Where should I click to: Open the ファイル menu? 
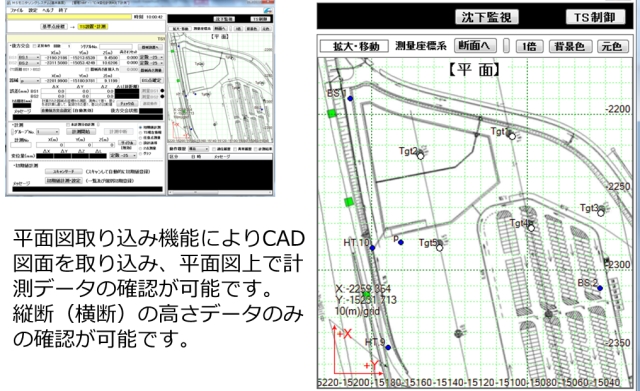point(17,10)
